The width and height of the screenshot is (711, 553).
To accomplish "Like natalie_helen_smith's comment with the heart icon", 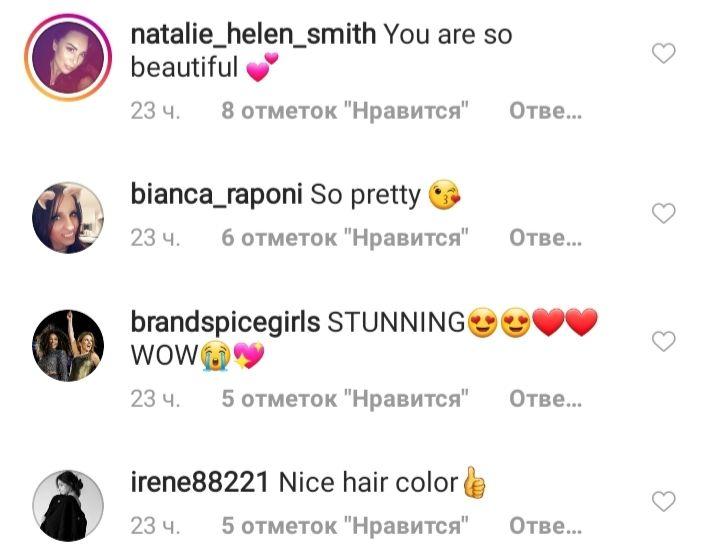I will (x=663, y=53).
